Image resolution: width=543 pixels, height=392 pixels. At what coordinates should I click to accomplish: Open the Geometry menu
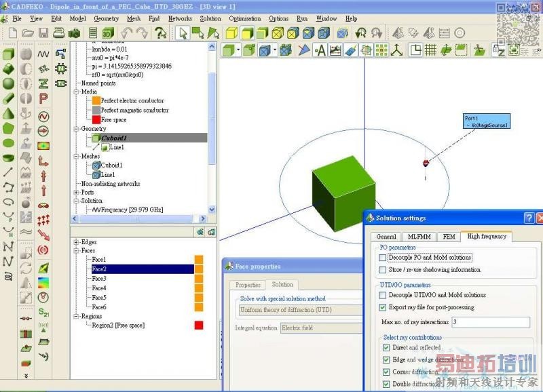107,18
